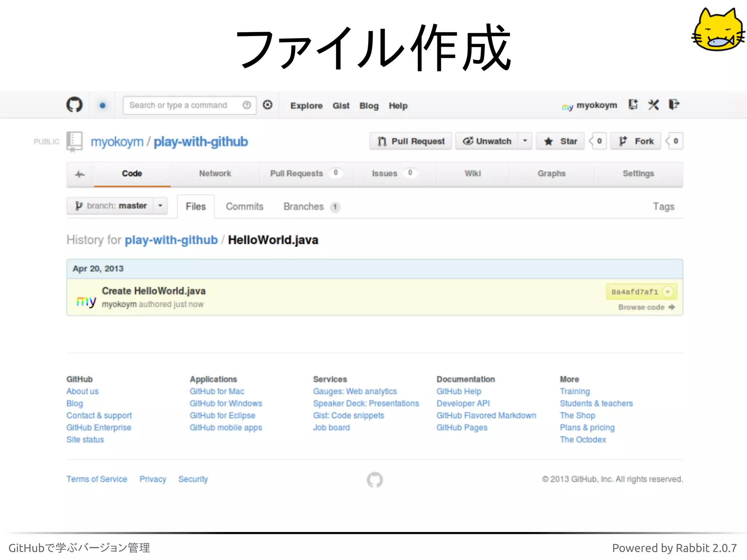Click the myokoym author link in commit
The image size is (747, 560).
pos(119,304)
